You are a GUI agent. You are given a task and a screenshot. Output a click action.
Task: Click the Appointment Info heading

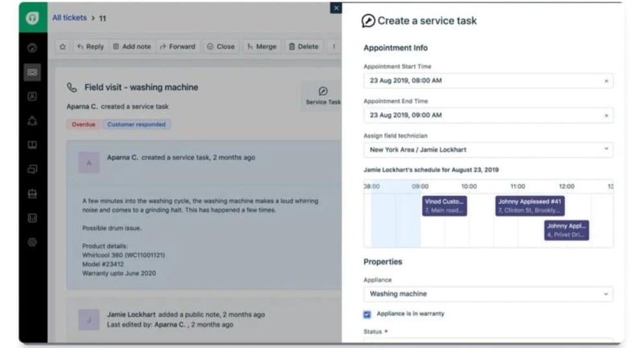(396, 47)
